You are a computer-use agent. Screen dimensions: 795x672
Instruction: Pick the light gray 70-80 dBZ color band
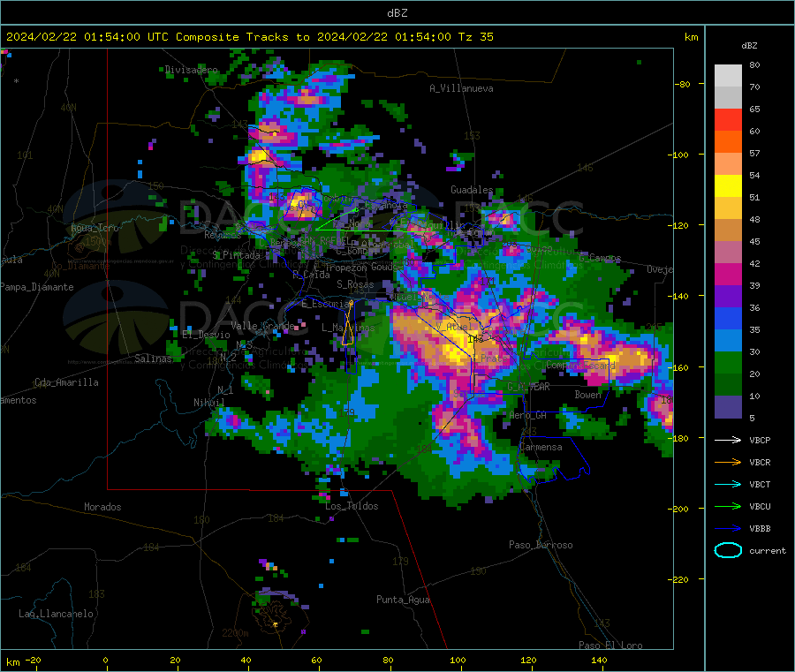pyautogui.click(x=728, y=76)
